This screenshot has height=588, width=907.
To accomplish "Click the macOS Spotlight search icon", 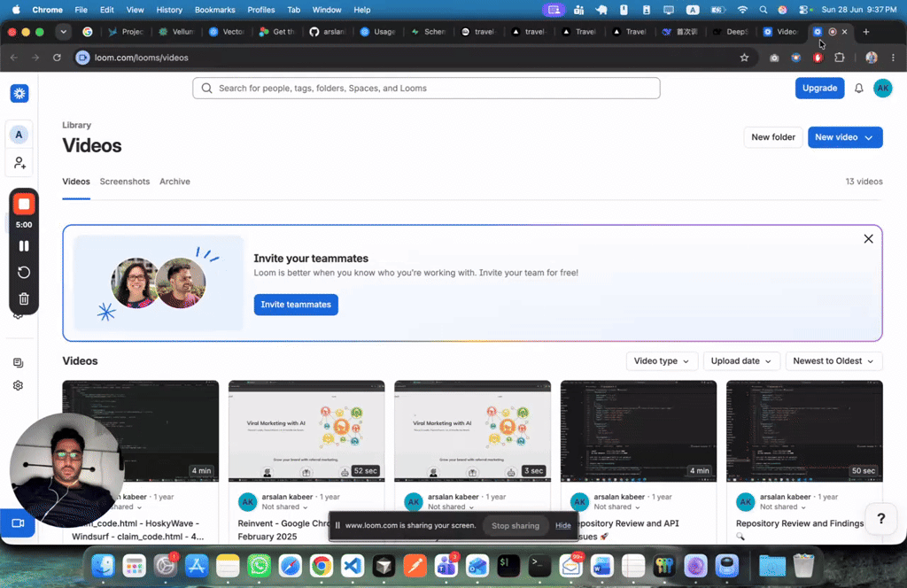I will pyautogui.click(x=763, y=9).
